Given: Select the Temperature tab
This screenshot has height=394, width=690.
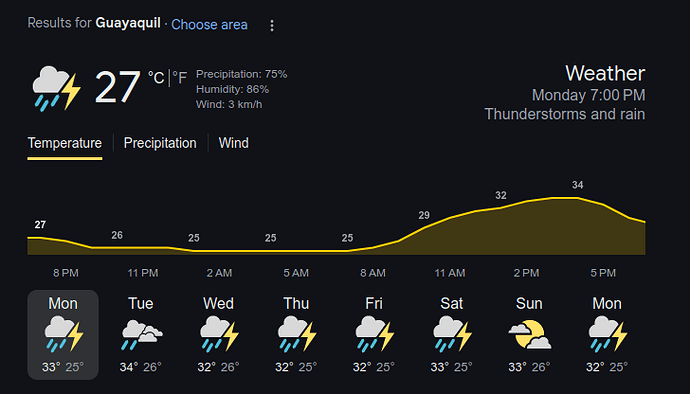Looking at the screenshot, I should tap(65, 143).
